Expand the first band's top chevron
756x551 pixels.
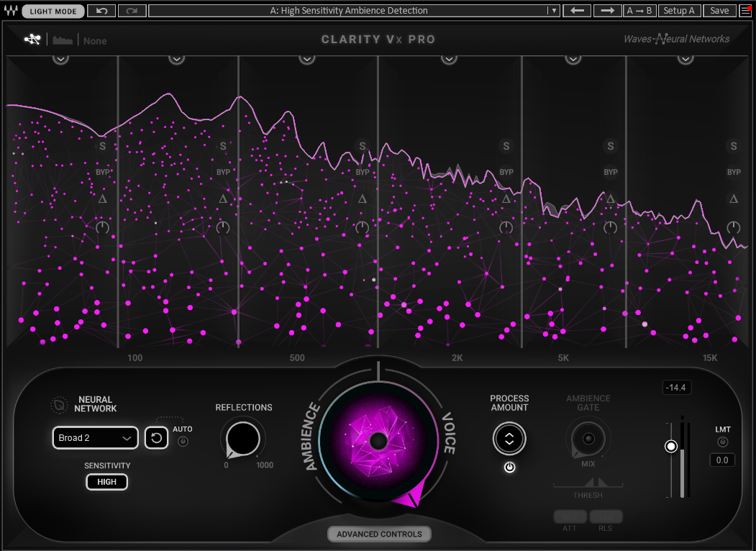tap(60, 59)
